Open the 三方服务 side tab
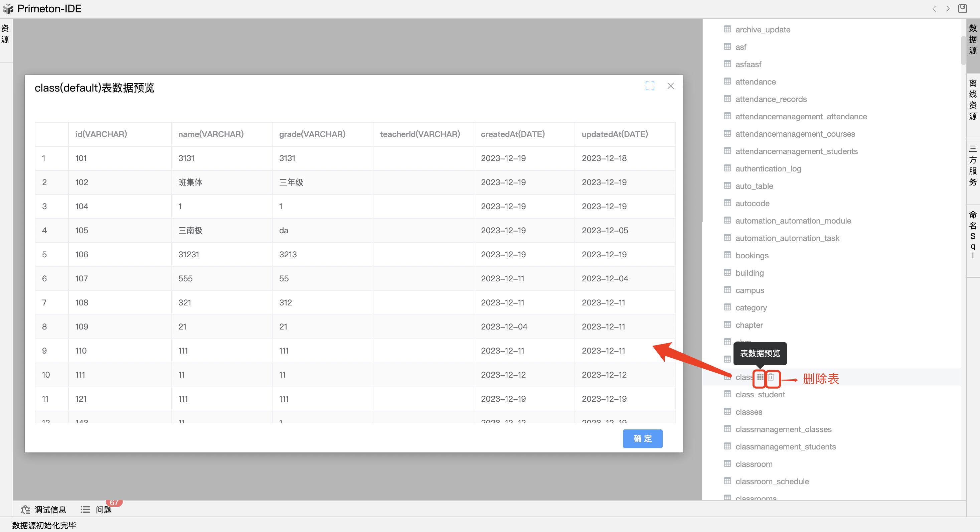980x532 pixels. click(x=972, y=165)
